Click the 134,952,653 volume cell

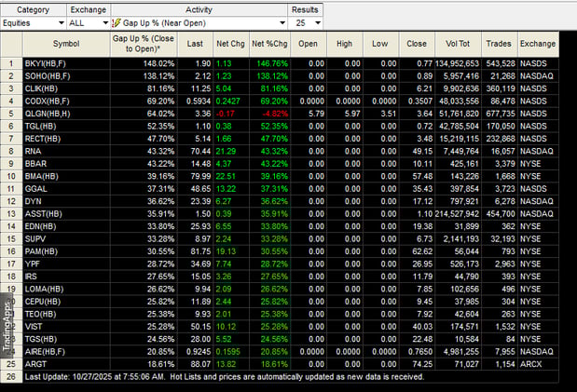458,63
